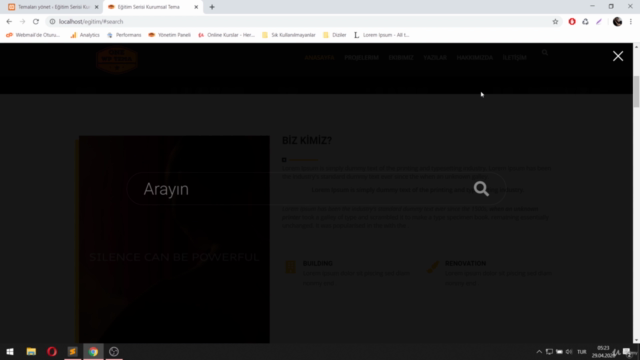This screenshot has width=640, height=360.
Task: Open the Diziler bookmark folder
Action: tap(334, 35)
